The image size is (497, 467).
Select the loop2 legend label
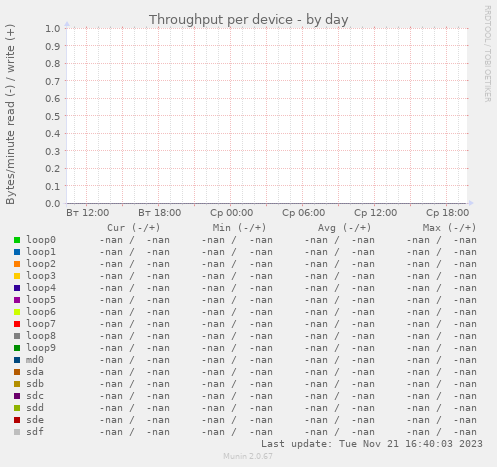click(x=41, y=264)
